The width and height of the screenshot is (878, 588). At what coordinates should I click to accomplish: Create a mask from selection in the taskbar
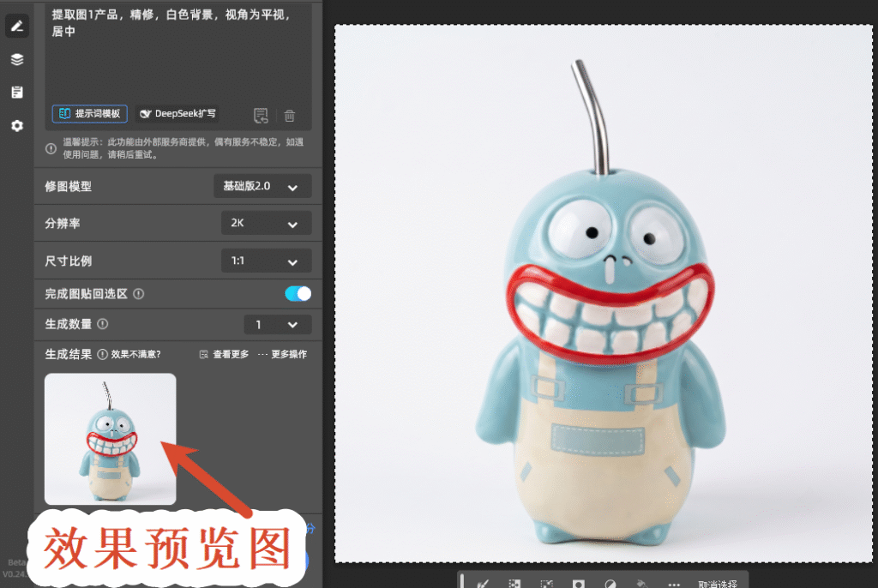(x=579, y=584)
